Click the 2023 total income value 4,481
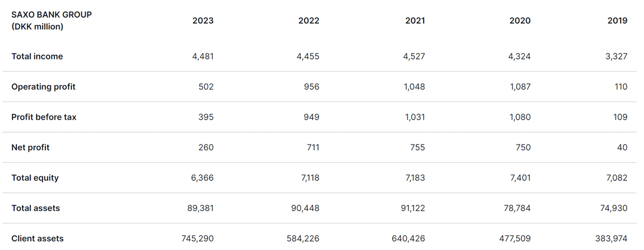The width and height of the screenshot is (644, 250). [203, 56]
